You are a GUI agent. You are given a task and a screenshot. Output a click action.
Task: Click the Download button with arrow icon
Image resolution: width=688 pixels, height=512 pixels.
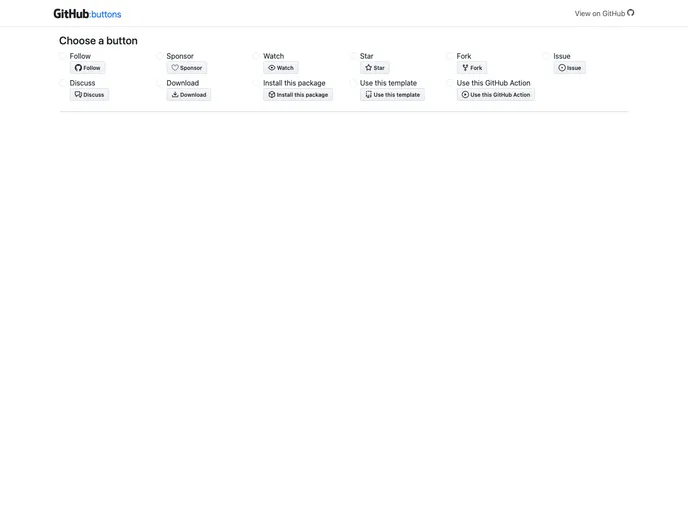point(189,95)
